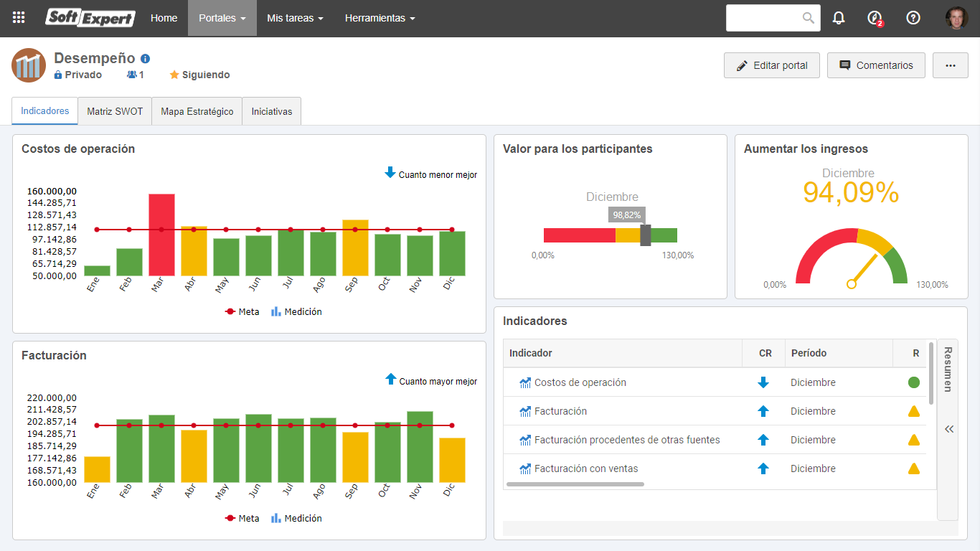Expand the Mis tareas dropdown
The image size is (980, 551).
[295, 18]
